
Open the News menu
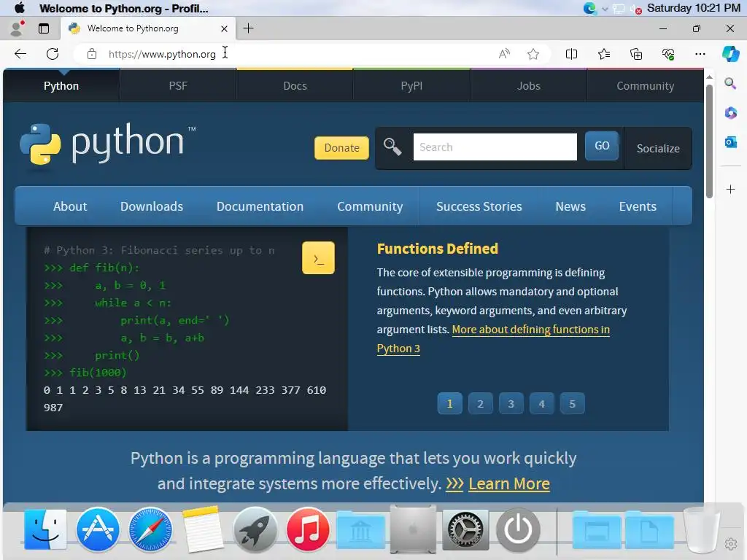pos(570,206)
